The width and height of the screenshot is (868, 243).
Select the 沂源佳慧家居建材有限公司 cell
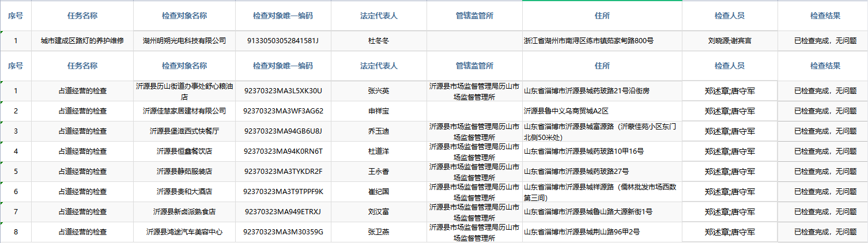[184, 111]
